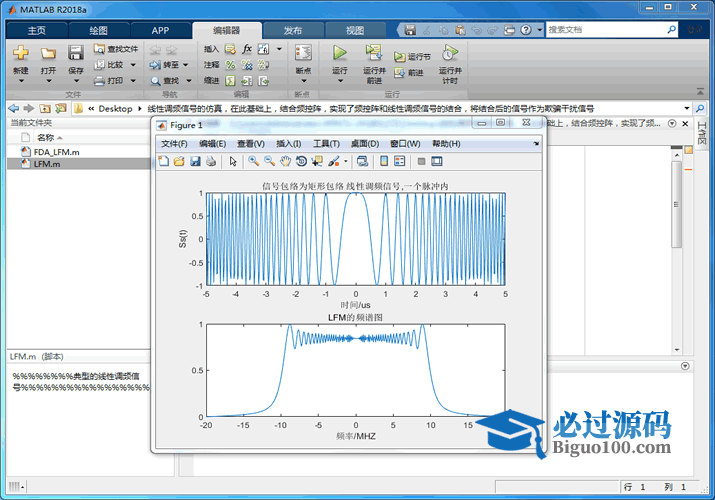Open the 主页 (Home) ribbon tab
The height and width of the screenshot is (500, 715).
(36, 31)
